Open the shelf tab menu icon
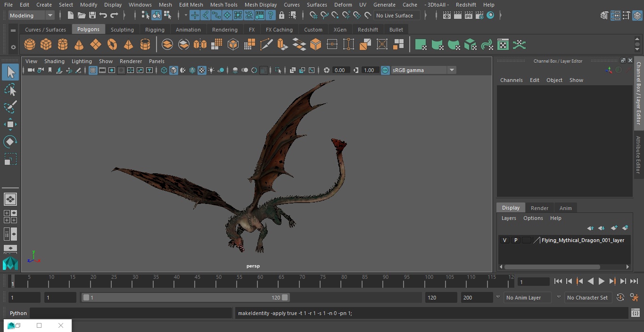Image resolution: width=644 pixels, height=332 pixels. pyautogui.click(x=13, y=30)
